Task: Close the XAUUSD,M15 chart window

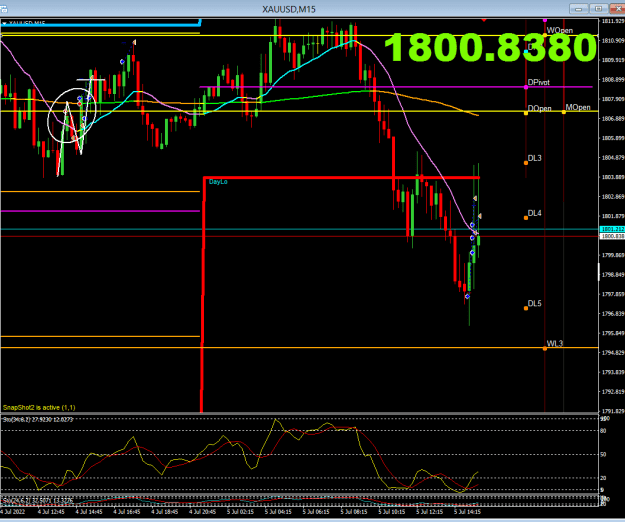Action: tap(617, 9)
